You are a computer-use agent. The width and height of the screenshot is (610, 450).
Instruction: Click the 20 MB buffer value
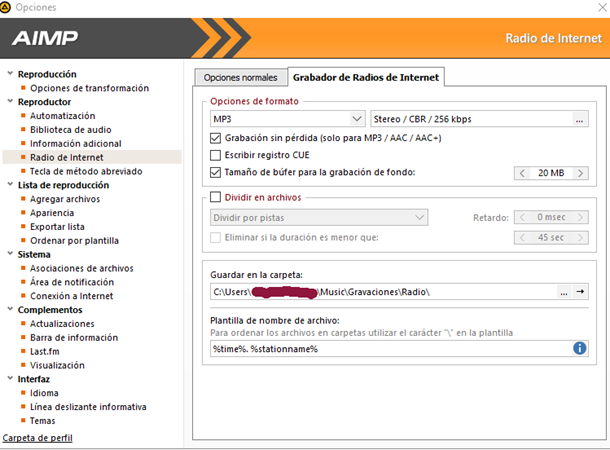551,173
